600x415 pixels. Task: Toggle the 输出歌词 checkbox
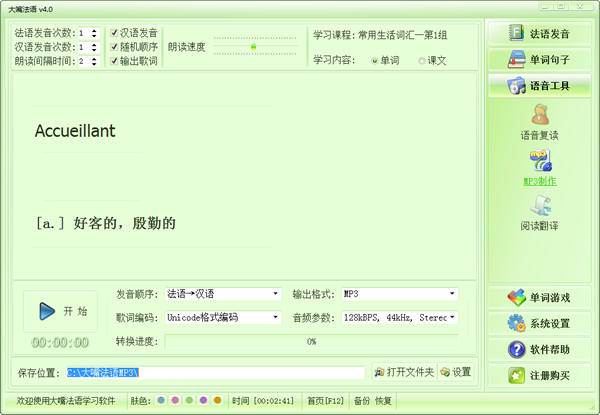click(114, 61)
